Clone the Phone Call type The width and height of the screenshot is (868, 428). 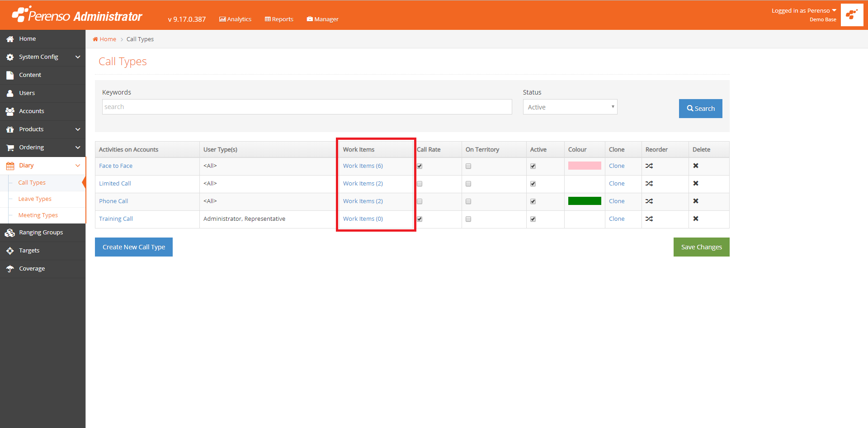tap(617, 201)
